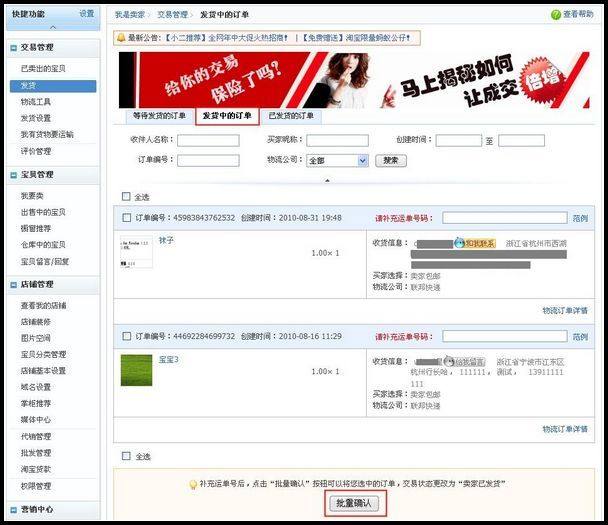Click Wangwang chat icon in first order
608x525 pixels.
[459, 243]
